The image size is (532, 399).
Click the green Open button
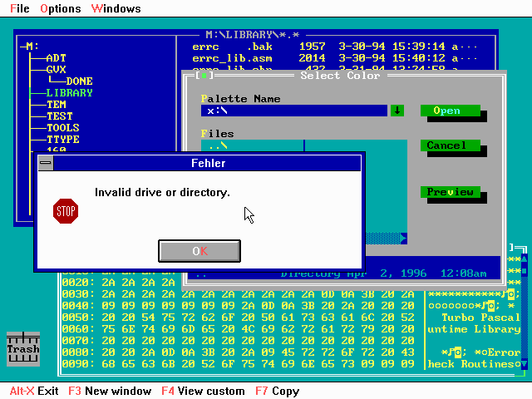pos(450,111)
